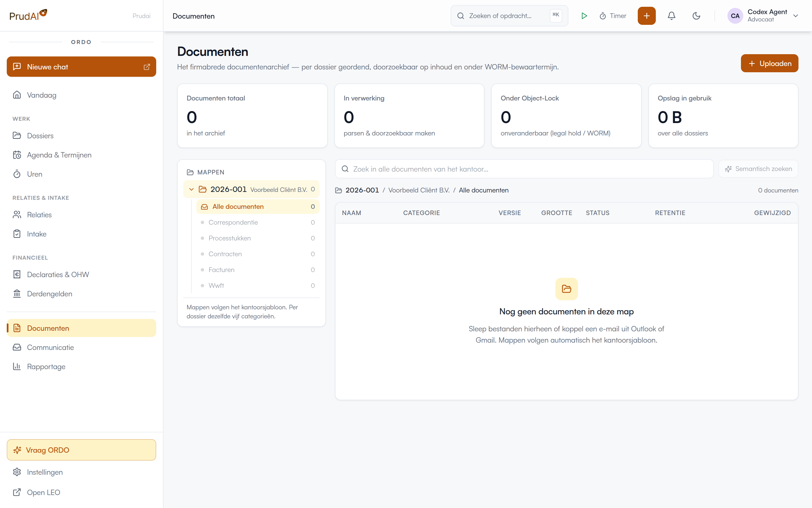
Task: Click the 0 documenten count text
Action: pos(778,190)
